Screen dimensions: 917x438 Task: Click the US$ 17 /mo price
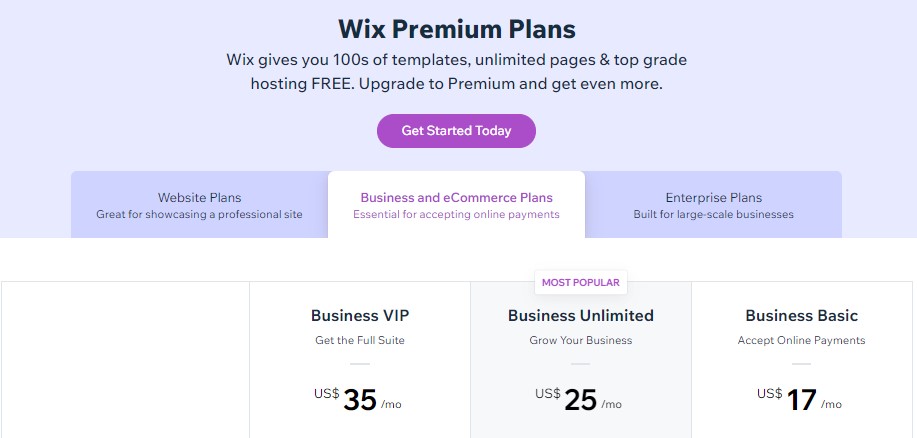[799, 400]
